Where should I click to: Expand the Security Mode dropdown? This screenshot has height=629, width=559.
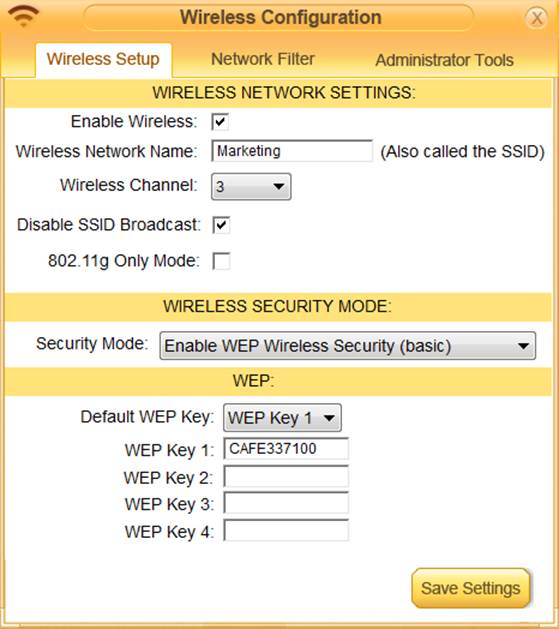coord(347,345)
